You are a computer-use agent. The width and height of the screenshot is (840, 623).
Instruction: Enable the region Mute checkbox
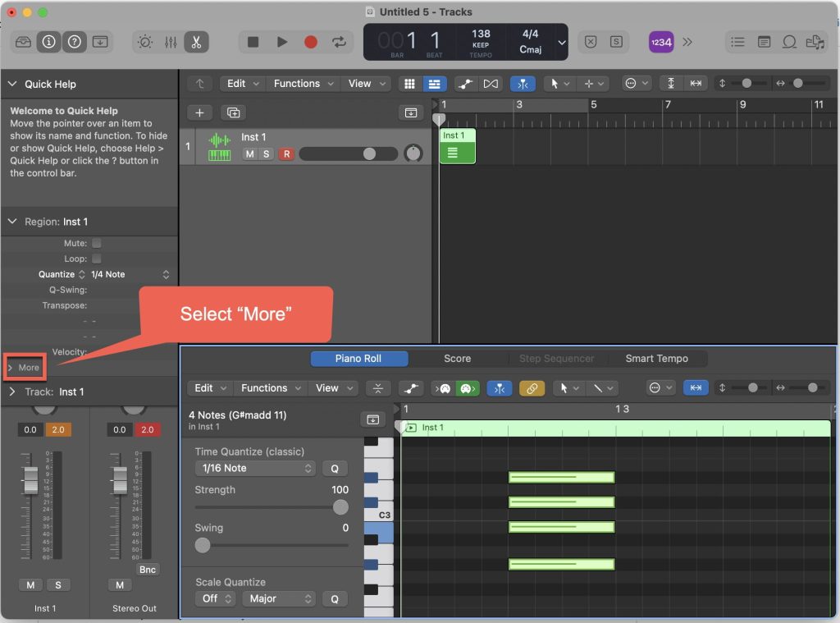[x=96, y=244]
